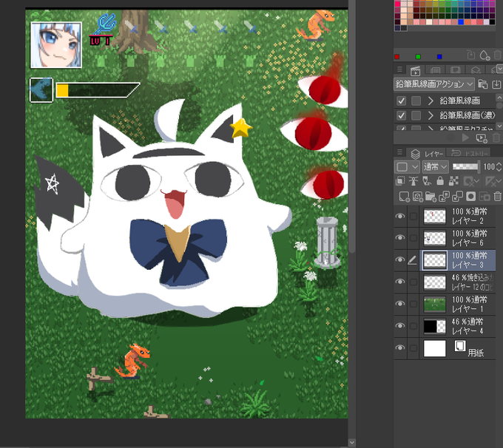
Task: Click transfer to lower layer icon
Action: [444, 196]
